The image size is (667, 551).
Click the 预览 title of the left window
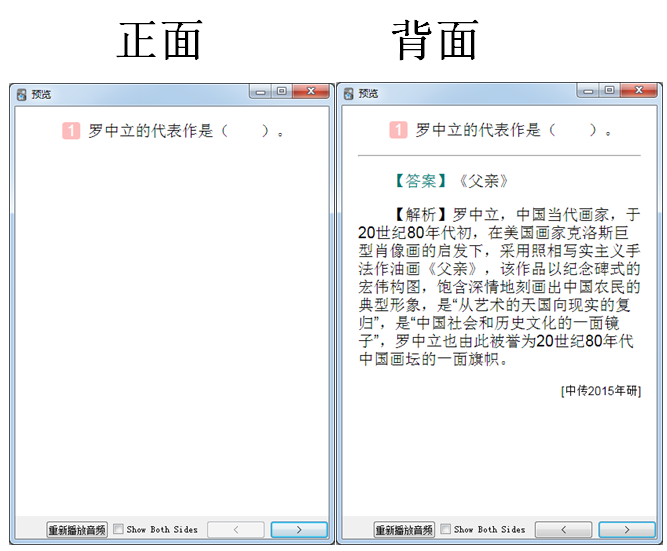[x=41, y=94]
